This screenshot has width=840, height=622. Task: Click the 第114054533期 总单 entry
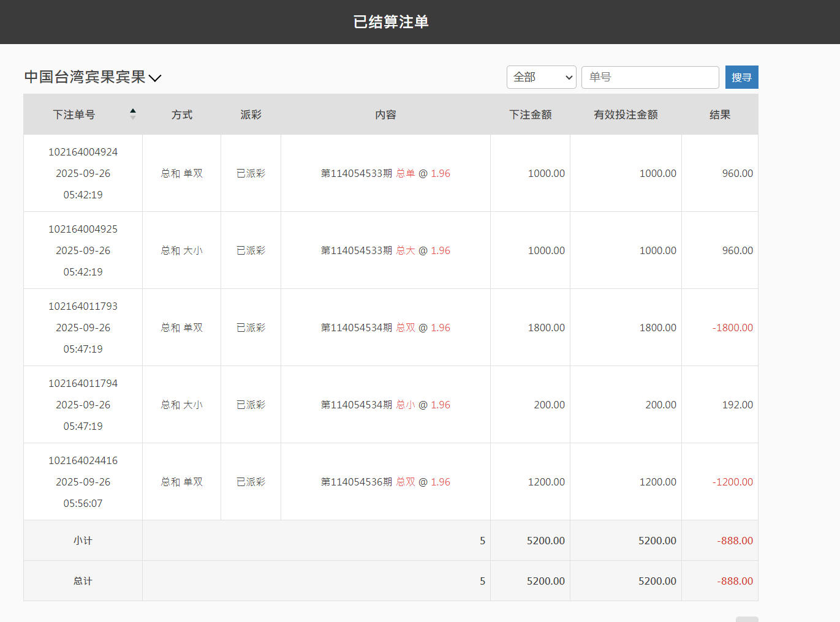coord(385,173)
